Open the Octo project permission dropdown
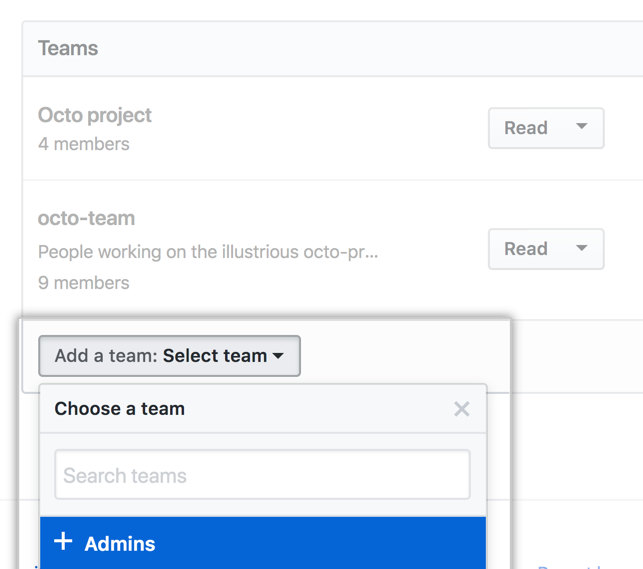The image size is (643, 569). click(546, 128)
